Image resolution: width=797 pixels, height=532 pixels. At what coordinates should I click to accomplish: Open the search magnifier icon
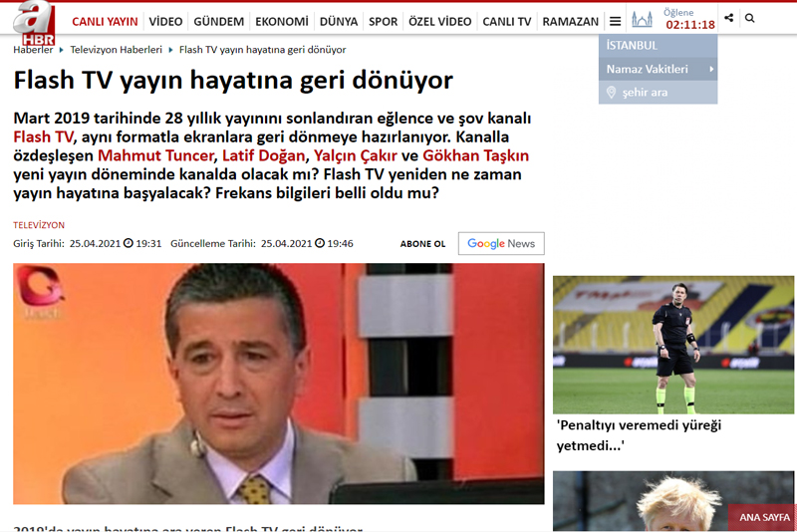pos(750,18)
